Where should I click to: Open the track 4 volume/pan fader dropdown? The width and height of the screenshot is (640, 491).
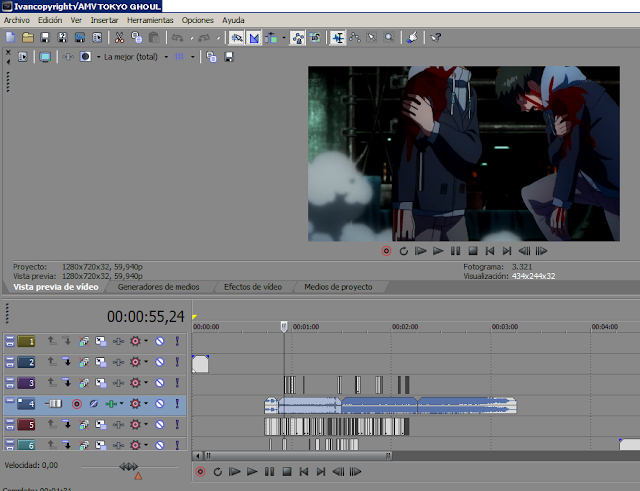point(121,403)
